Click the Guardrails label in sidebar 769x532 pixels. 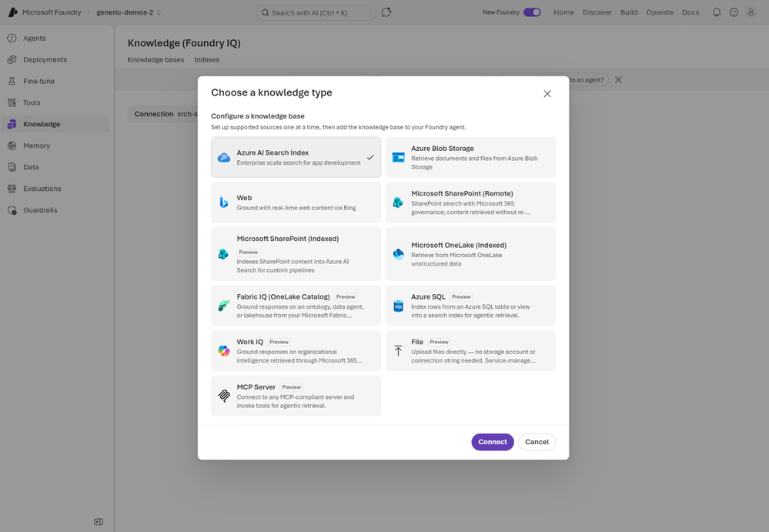point(40,210)
